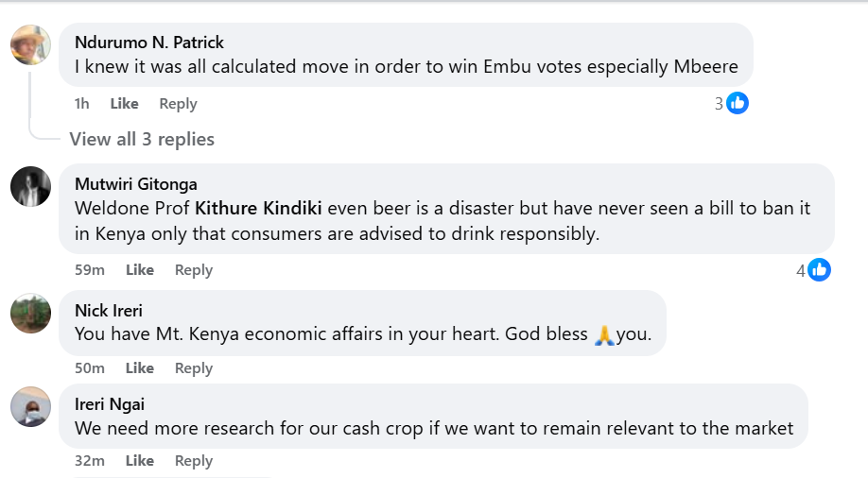Screen dimensions: 868x478
Task: Reply to Ndurumo N. Patrick's comment
Action: [178, 104]
